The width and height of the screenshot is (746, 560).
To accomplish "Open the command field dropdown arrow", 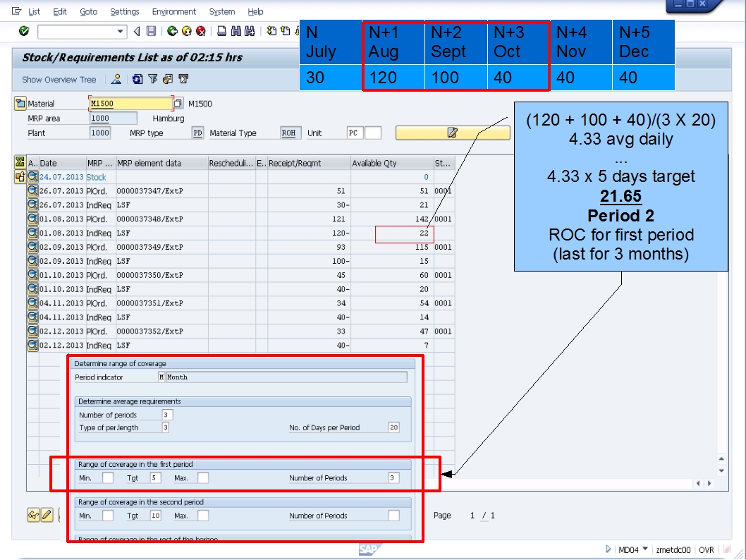I will coord(121,32).
